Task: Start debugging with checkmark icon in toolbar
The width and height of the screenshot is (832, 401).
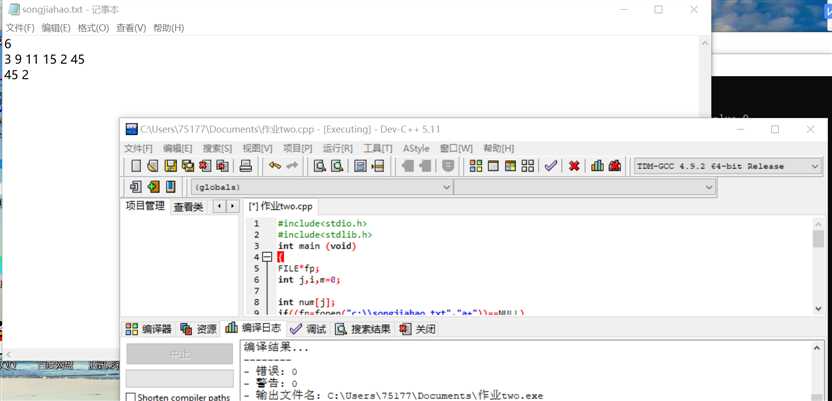Action: (551, 166)
